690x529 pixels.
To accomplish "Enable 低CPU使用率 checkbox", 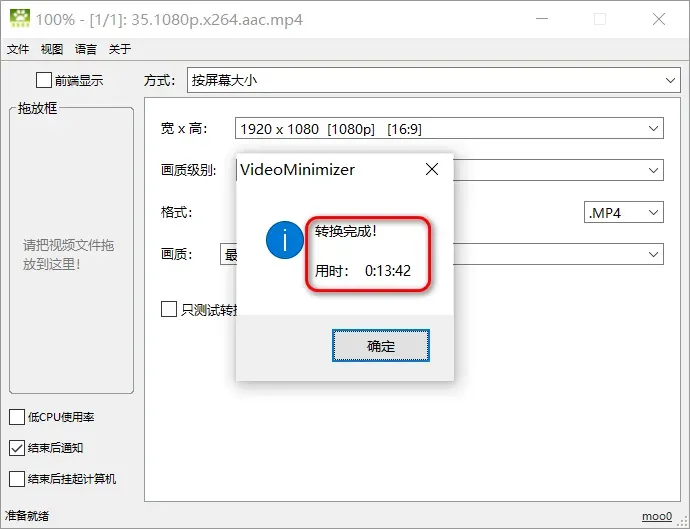I will click(17, 417).
